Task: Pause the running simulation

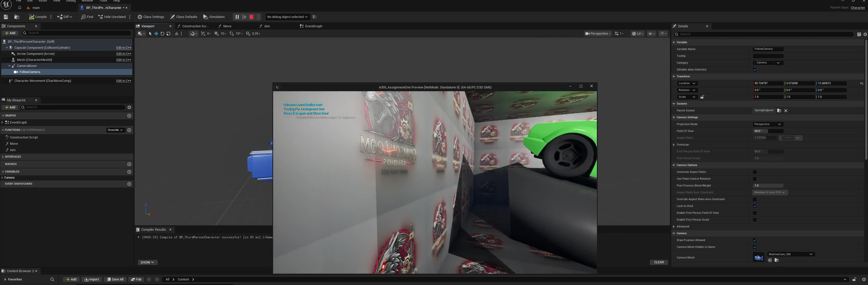Action: (237, 17)
